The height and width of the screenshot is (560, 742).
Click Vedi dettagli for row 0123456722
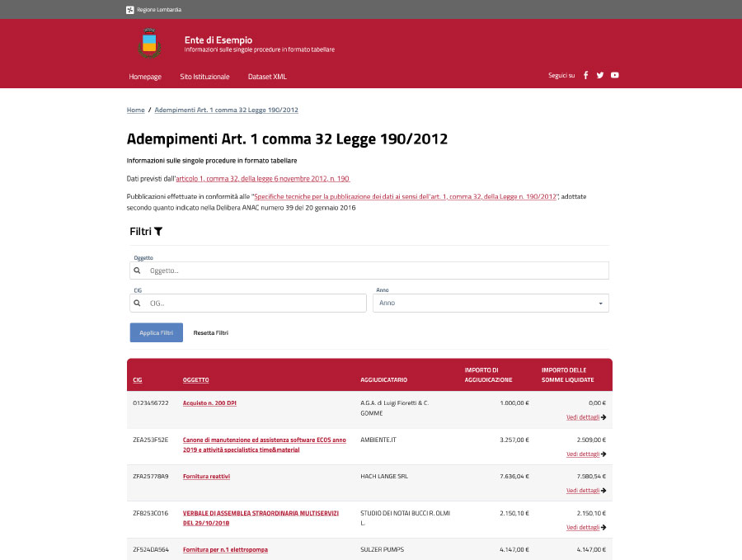click(583, 417)
